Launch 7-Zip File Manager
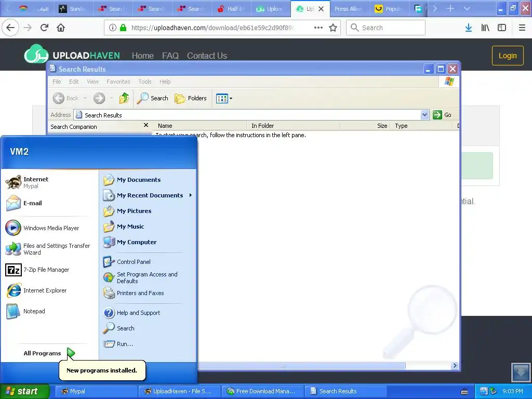This screenshot has height=399, width=532. point(37,270)
